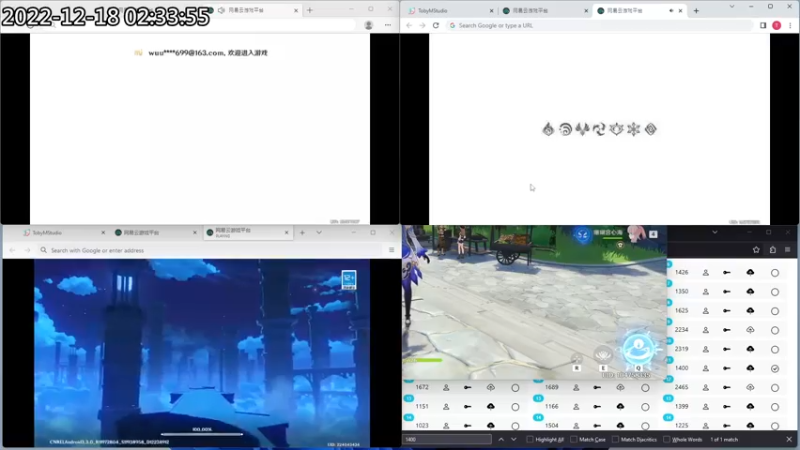This screenshot has width=800, height=450.
Task: Click the key icon in row 1350
Action: (x=727, y=291)
